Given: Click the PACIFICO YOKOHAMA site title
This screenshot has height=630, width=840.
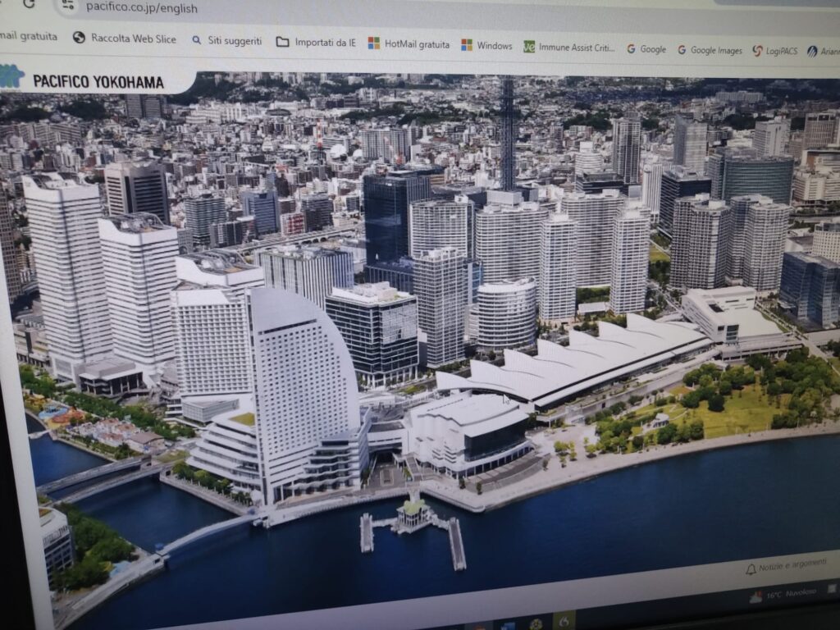Looking at the screenshot, I should pos(98,82).
